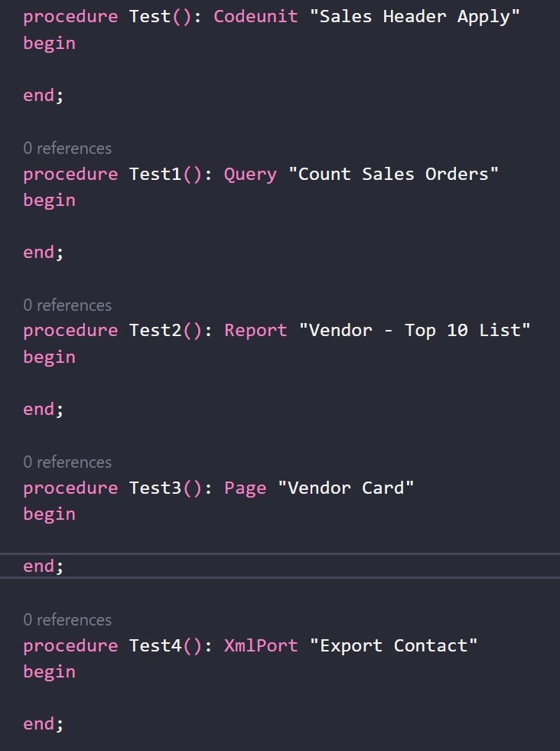Click the Codeunit return type keyword
Viewport: 560px width, 751px height.
pos(256,17)
